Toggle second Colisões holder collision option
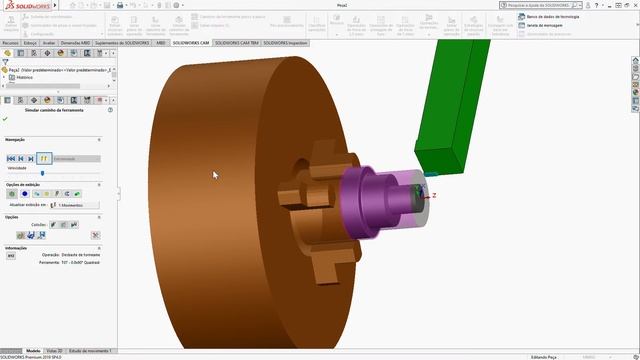640x360 pixels. [64, 224]
